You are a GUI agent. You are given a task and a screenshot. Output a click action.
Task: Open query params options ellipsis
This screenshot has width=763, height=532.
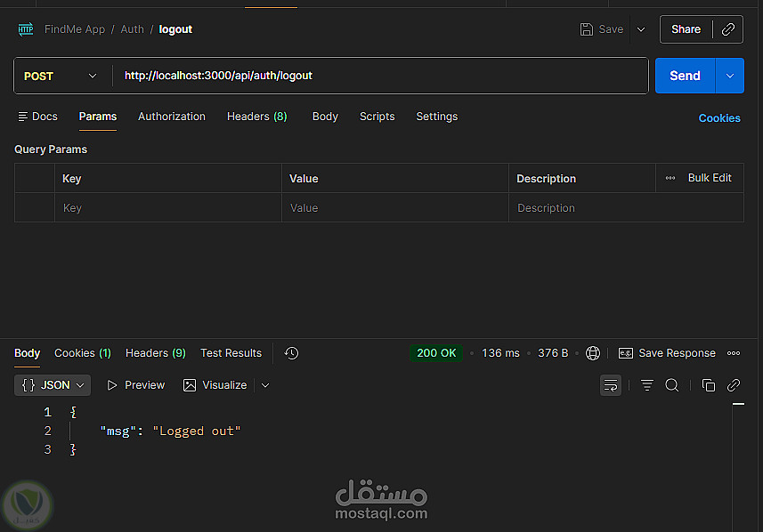click(x=670, y=178)
